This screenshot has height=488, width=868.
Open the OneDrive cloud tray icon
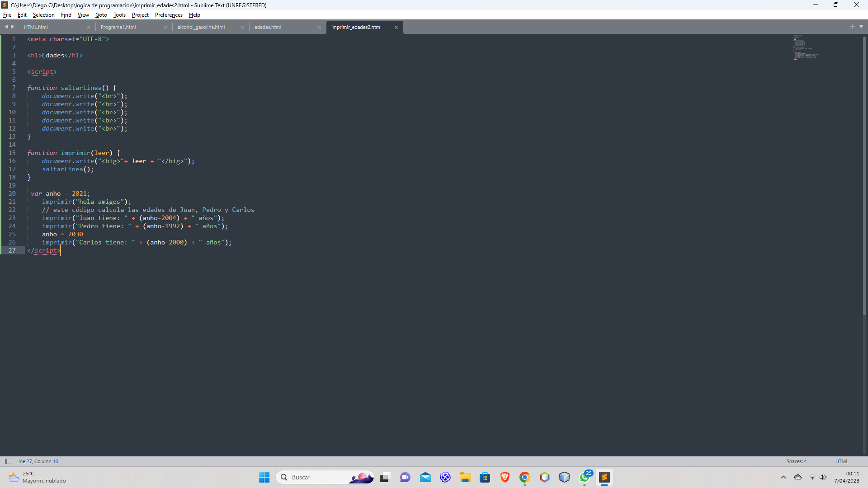coord(798,477)
